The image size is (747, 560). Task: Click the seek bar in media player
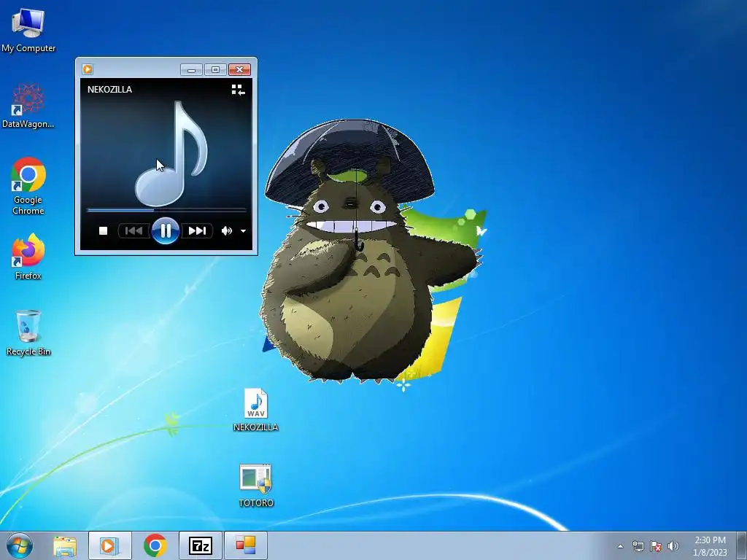(x=166, y=209)
